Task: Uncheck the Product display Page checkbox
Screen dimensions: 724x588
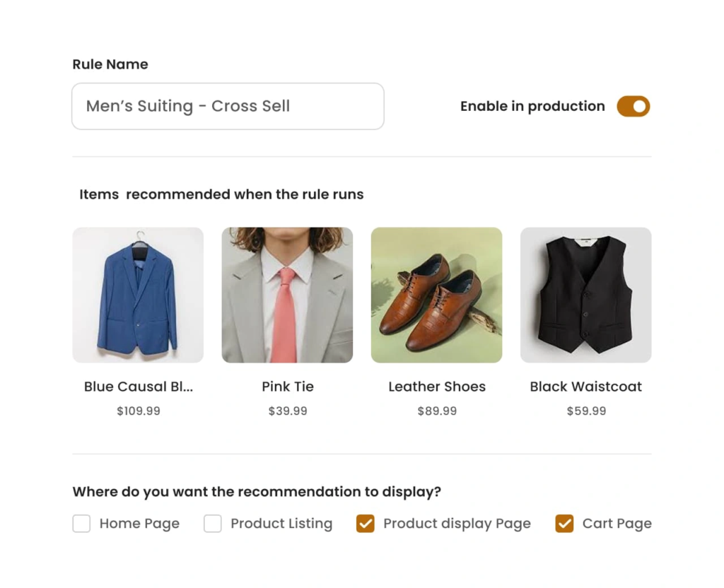Action: pos(366,524)
